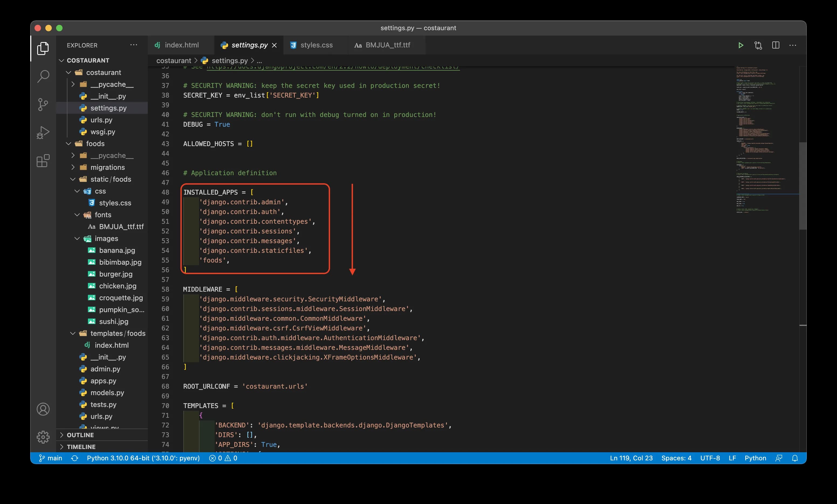Switch to the index.html tab

pos(181,45)
